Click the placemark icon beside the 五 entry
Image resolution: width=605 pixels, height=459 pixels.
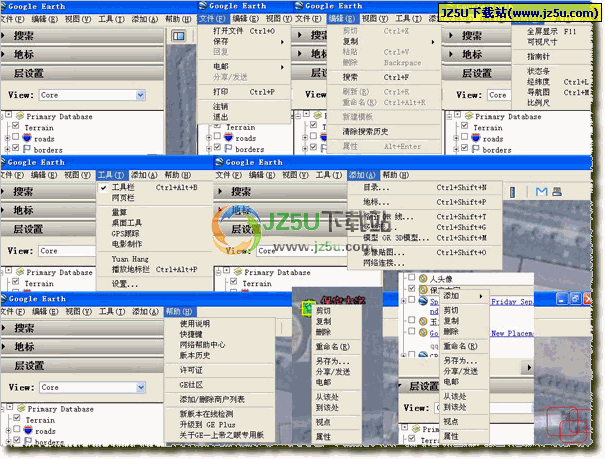pyautogui.click(x=423, y=321)
